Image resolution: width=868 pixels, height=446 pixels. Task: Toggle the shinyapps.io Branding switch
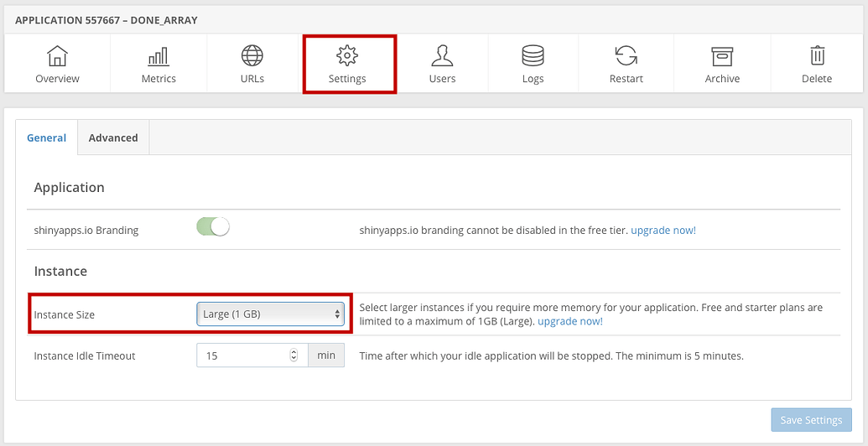[x=212, y=227]
